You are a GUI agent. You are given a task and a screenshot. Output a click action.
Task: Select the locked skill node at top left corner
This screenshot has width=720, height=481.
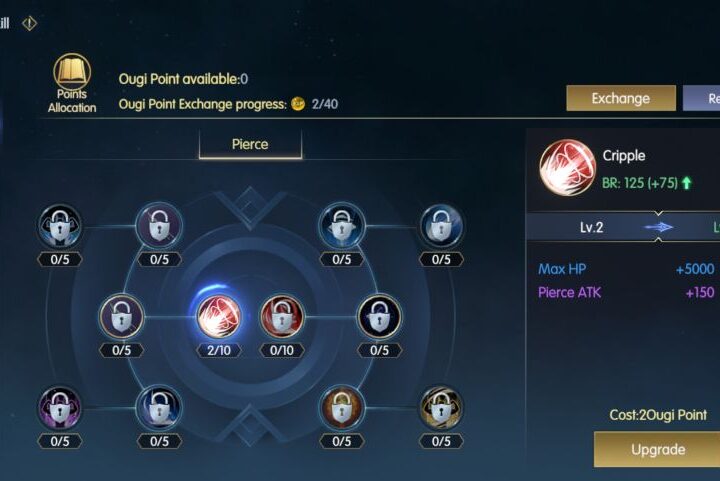coord(60,226)
